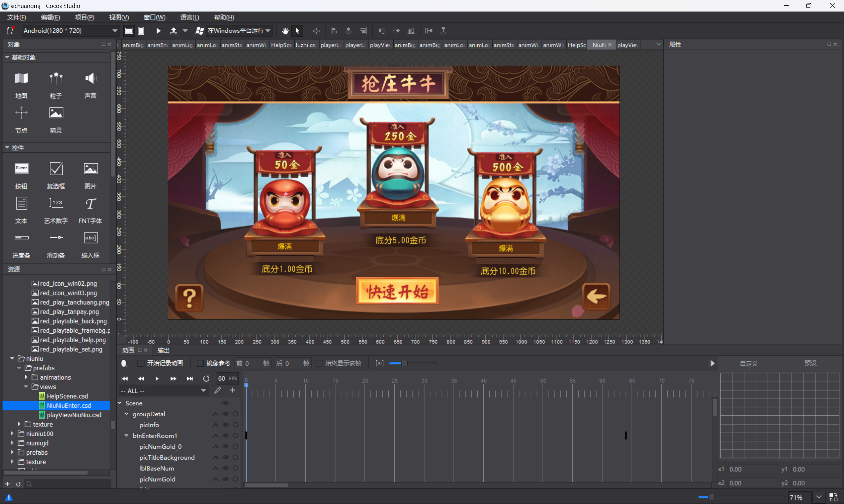The width and height of the screenshot is (844, 504).
Task: Switch to the 输出 tab
Action: click(164, 350)
